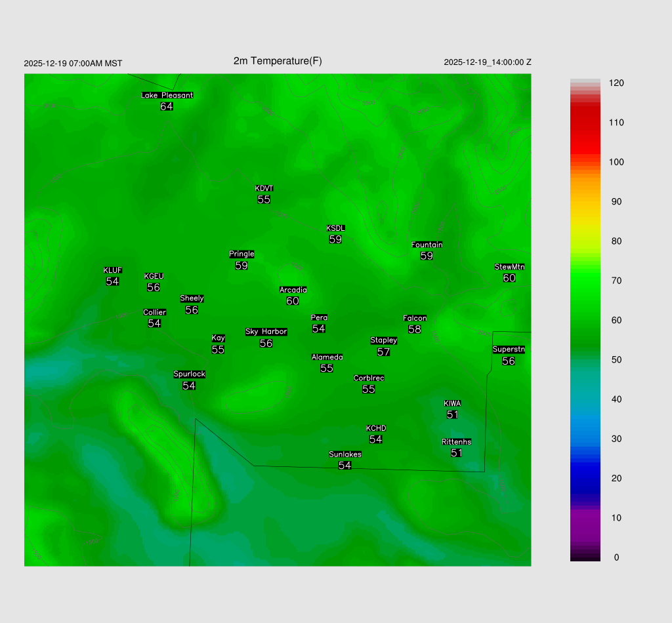Click the Spurlock station label

click(189, 374)
